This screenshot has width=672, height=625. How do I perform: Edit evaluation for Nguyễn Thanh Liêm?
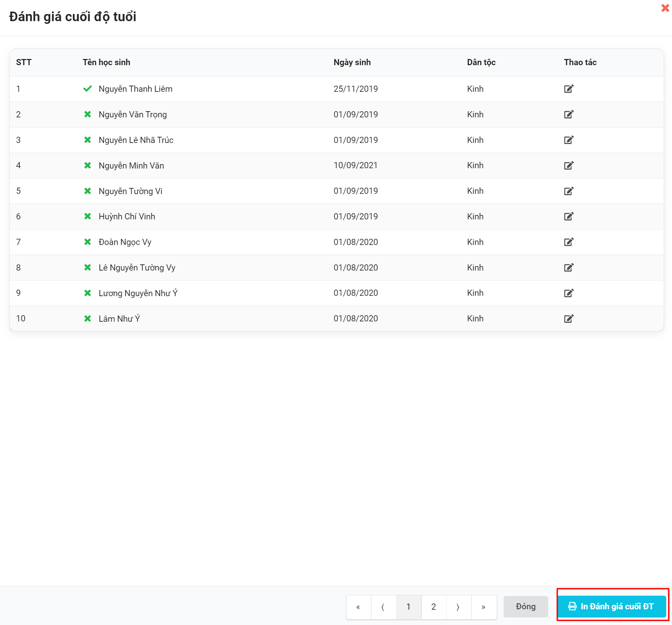[568, 89]
